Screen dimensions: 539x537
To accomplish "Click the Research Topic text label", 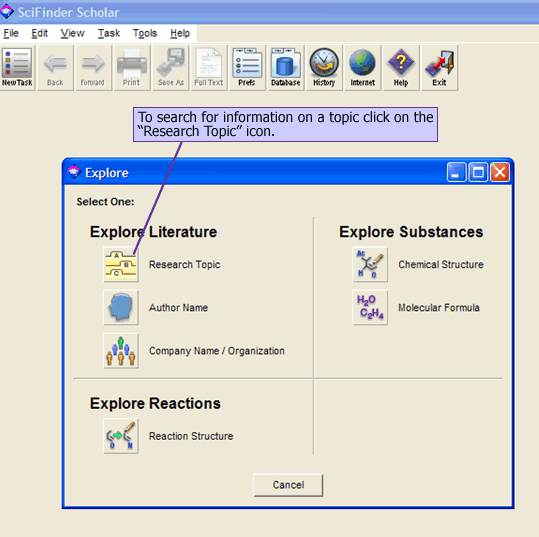I will 185,264.
